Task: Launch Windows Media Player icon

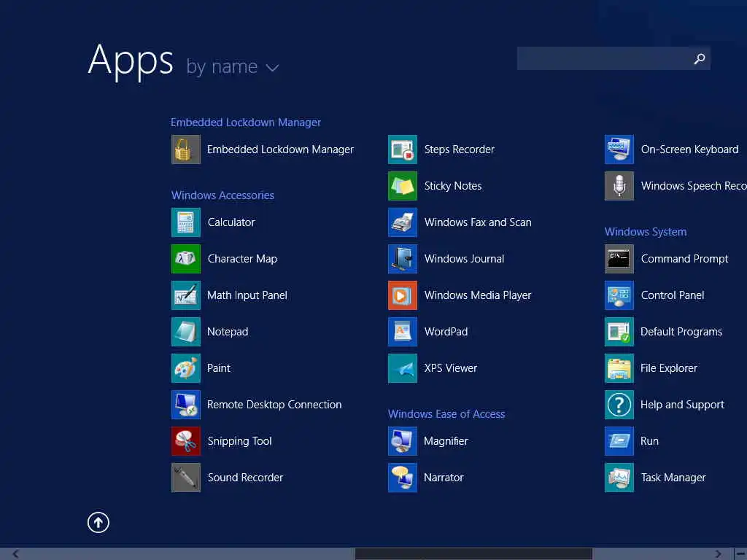Action: point(403,295)
